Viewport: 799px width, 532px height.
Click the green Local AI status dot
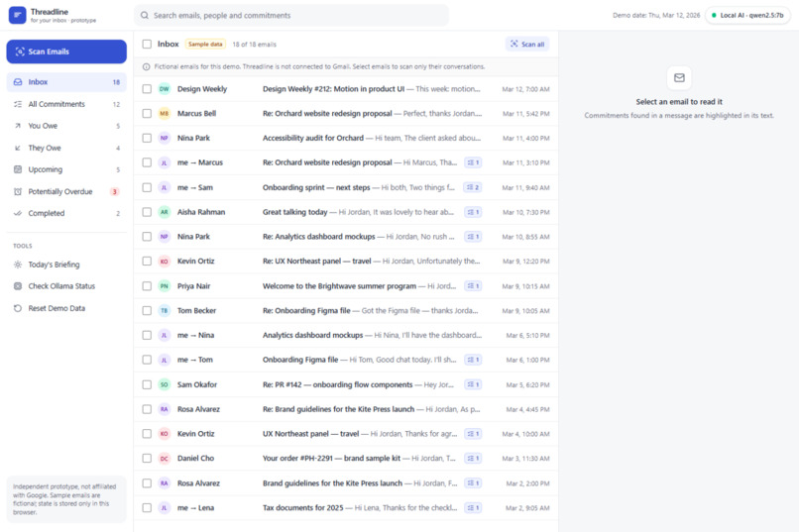[714, 15]
